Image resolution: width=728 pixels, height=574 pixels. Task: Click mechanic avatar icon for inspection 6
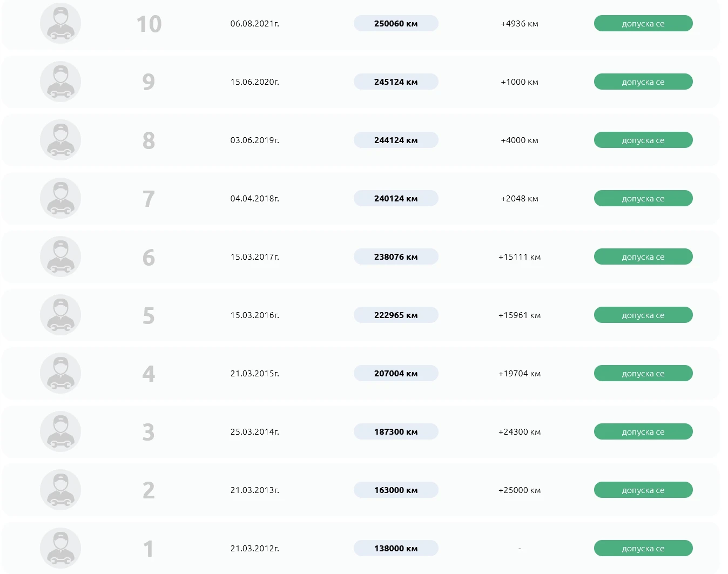point(60,256)
